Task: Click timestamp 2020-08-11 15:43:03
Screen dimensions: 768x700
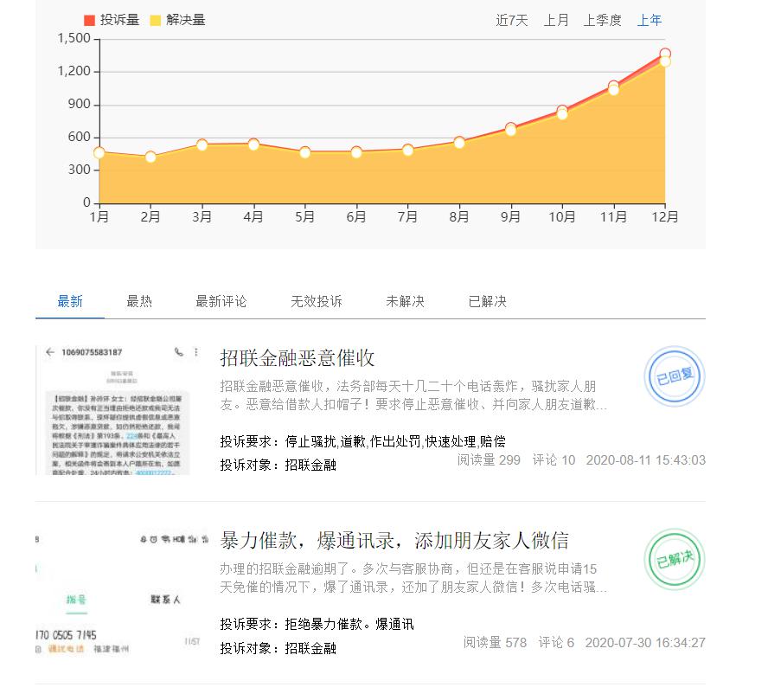Action: click(x=645, y=460)
